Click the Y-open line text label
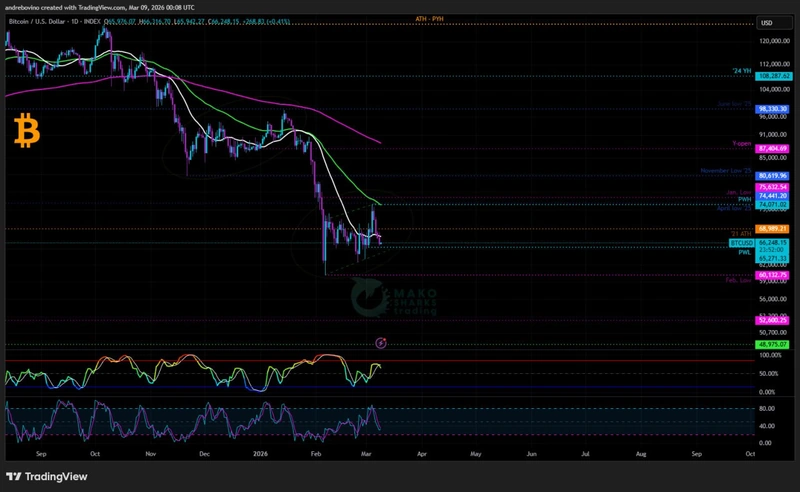Viewport: 800px width, 492px height. tap(741, 143)
